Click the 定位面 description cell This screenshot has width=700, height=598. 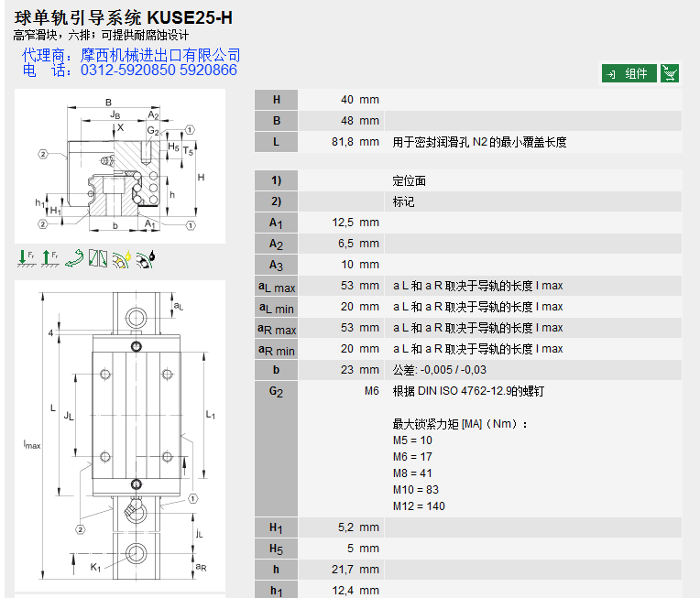(410, 180)
